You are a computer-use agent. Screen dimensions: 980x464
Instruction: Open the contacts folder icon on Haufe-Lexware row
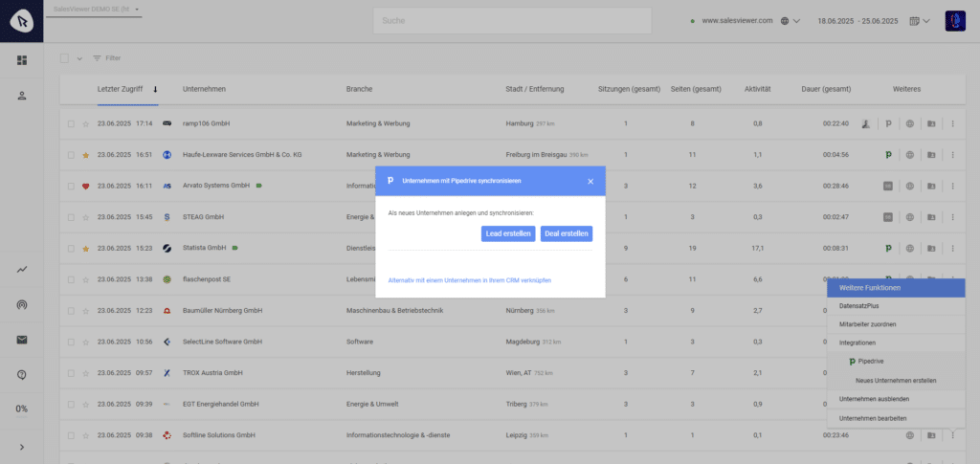(931, 155)
